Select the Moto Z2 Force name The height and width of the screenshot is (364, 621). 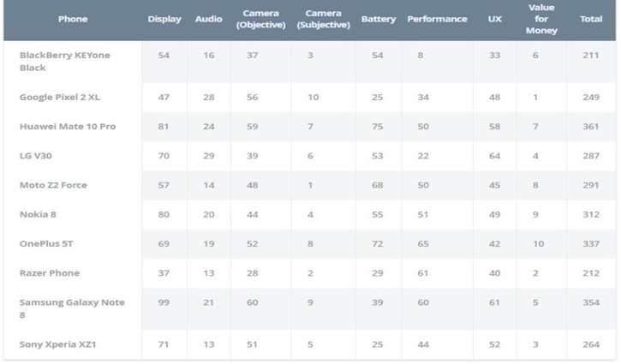pos(53,185)
